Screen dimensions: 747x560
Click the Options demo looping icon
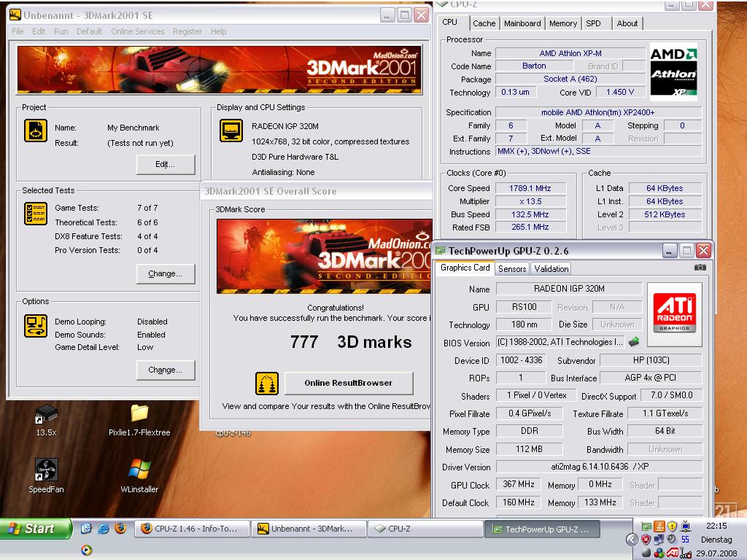36,326
